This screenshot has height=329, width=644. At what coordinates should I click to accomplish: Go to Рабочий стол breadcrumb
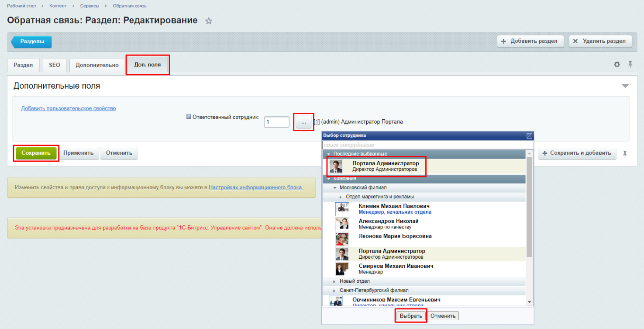coord(21,6)
